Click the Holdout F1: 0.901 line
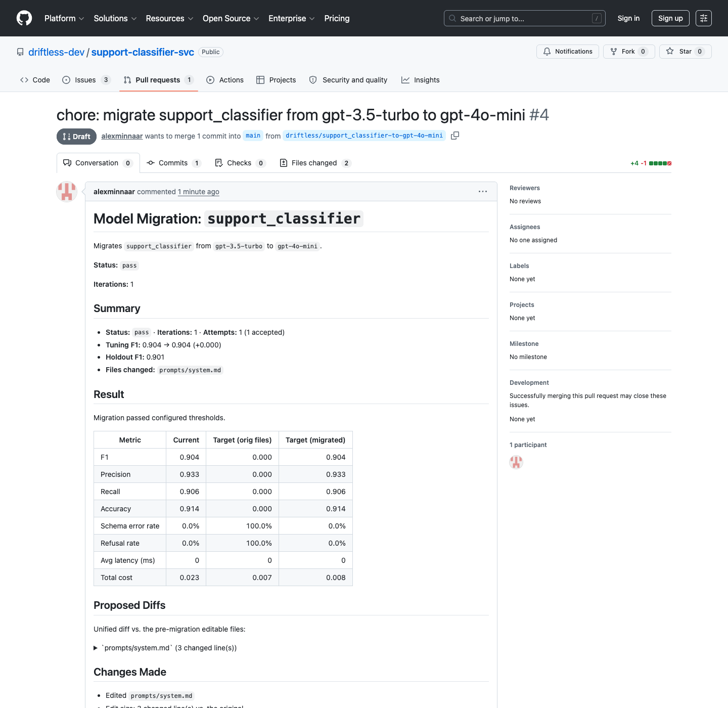Image resolution: width=728 pixels, height=708 pixels. 135,357
